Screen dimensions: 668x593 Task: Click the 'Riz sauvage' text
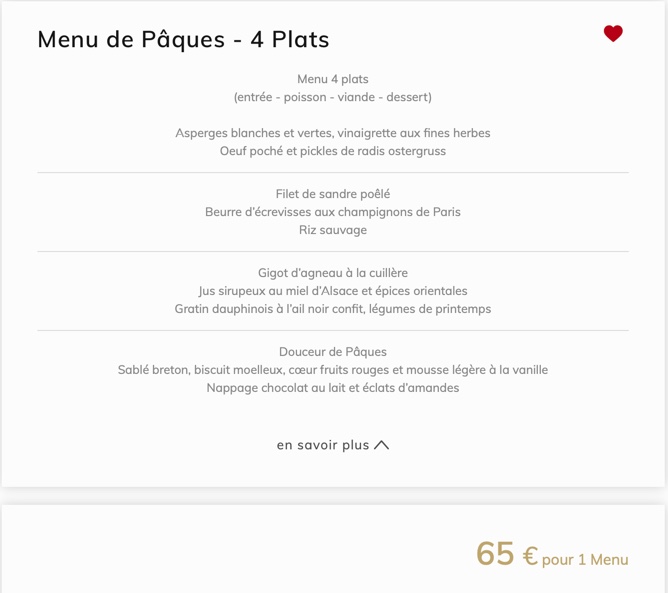coord(333,230)
